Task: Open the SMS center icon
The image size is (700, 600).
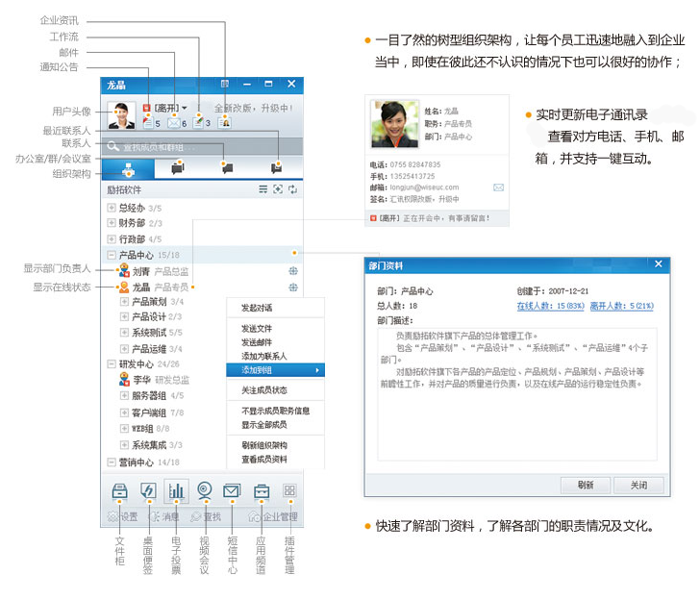Action: (232, 491)
